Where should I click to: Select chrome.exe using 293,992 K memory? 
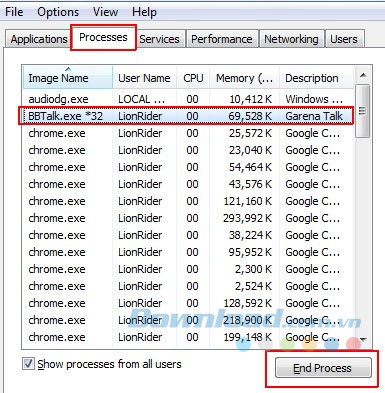pos(188,218)
